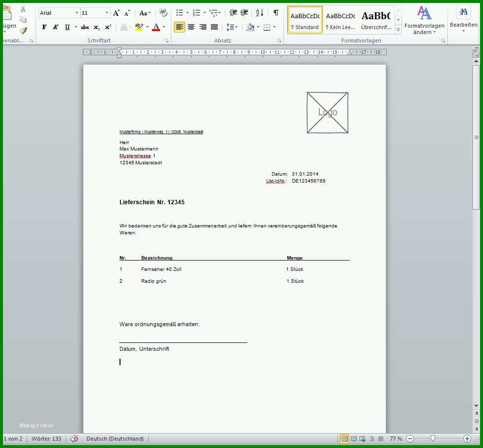This screenshot has height=448, width=483.
Task: Show paragraph marks with pilcrow icon
Action: click(276, 13)
